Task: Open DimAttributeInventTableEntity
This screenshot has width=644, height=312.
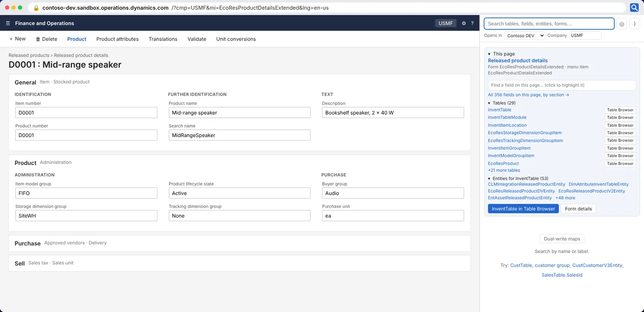Action: tap(598, 184)
